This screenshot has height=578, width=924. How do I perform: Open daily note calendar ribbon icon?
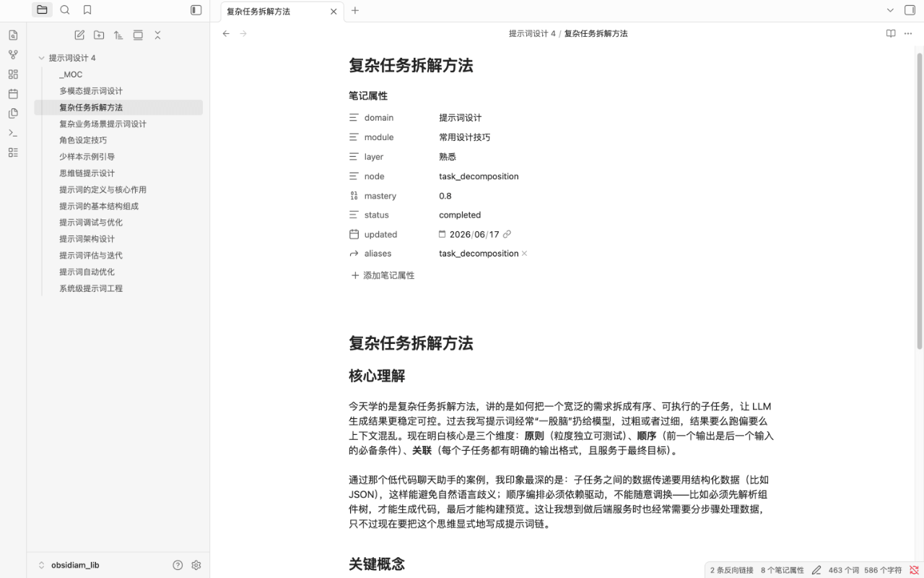[13, 93]
